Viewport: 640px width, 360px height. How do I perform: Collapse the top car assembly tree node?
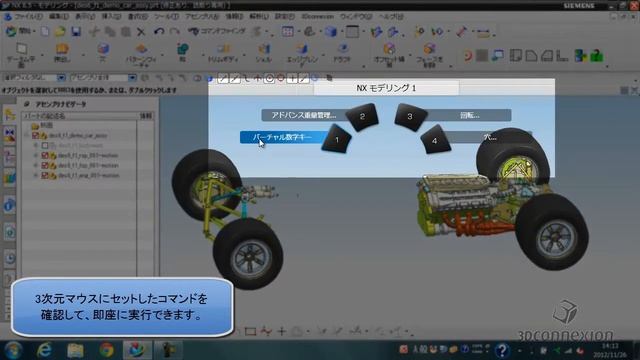[27, 135]
